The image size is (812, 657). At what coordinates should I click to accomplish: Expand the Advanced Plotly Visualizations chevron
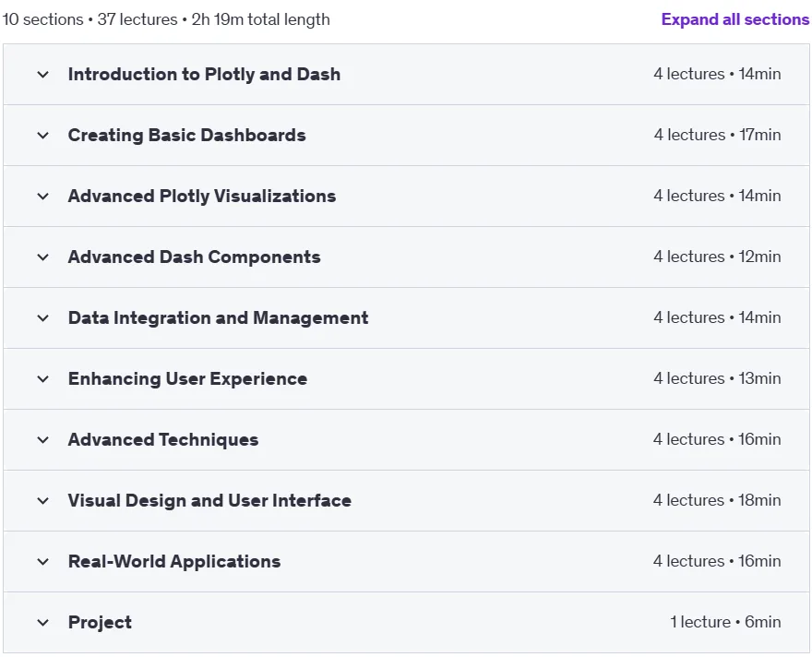coord(43,197)
